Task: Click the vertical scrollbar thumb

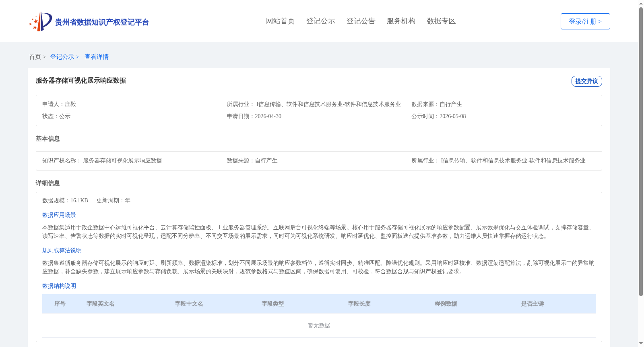Action: (641, 152)
